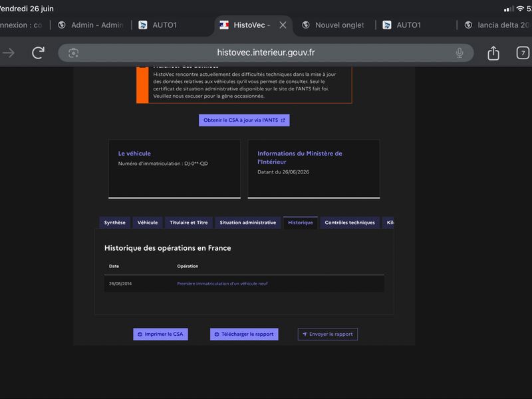
Task: Open the lancia delta browser tab
Action: (497, 25)
